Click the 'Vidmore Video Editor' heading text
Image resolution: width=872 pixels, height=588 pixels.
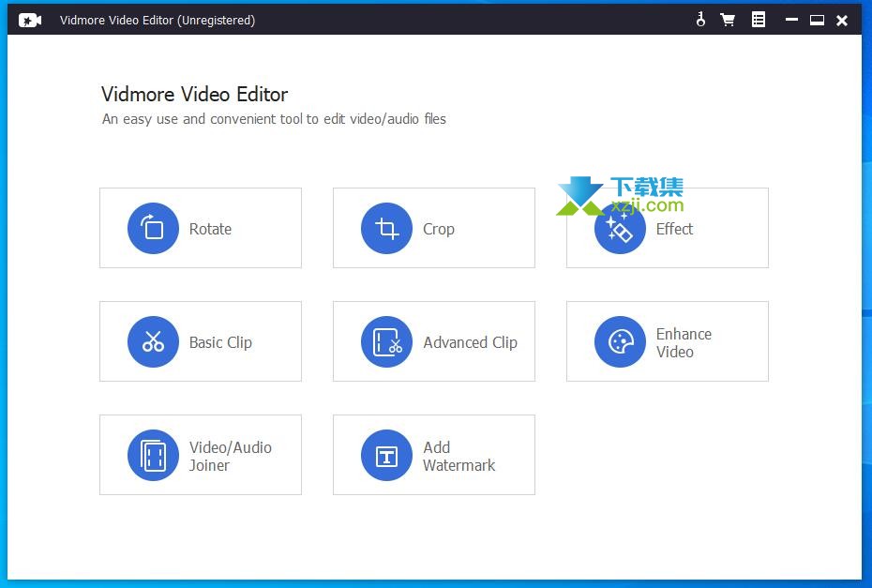pyautogui.click(x=195, y=94)
